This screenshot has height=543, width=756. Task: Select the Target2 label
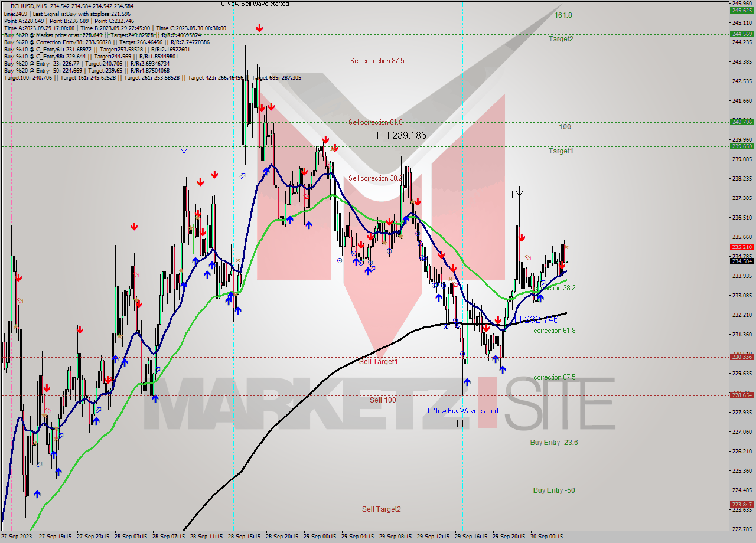[561, 39]
